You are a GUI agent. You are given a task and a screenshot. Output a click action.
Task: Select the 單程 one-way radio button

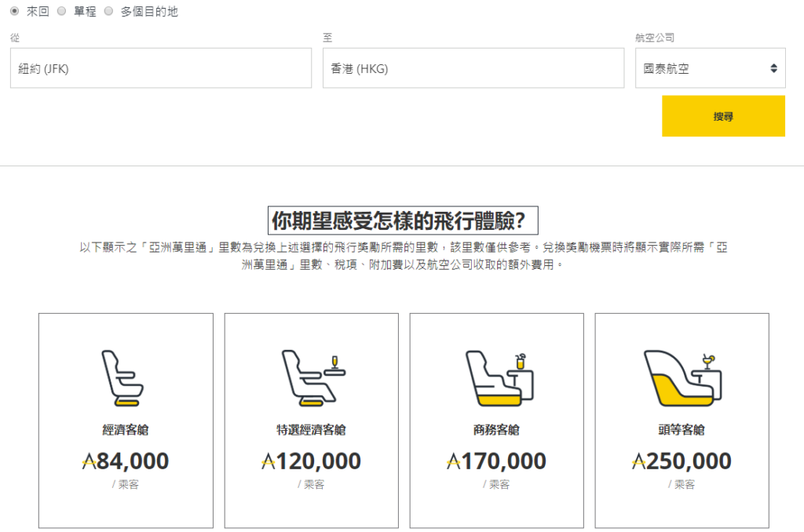coord(61,11)
